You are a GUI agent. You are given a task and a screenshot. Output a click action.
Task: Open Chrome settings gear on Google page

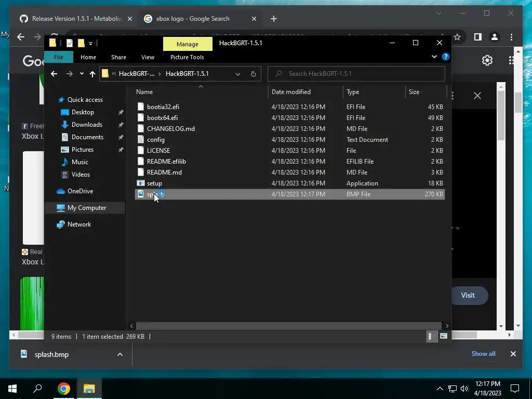pos(487,60)
